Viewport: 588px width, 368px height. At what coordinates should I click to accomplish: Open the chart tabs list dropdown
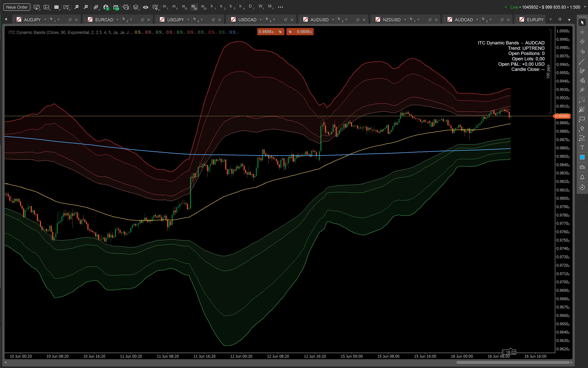pos(569,20)
